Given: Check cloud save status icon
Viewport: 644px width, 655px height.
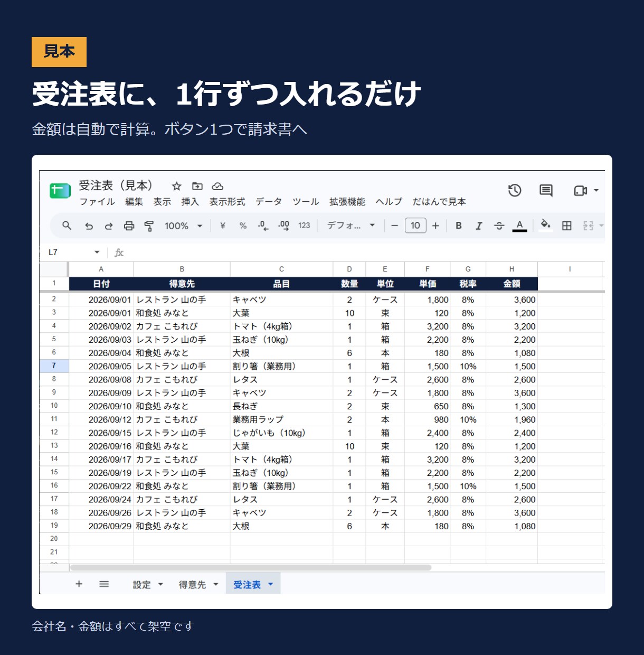Looking at the screenshot, I should pyautogui.click(x=217, y=186).
